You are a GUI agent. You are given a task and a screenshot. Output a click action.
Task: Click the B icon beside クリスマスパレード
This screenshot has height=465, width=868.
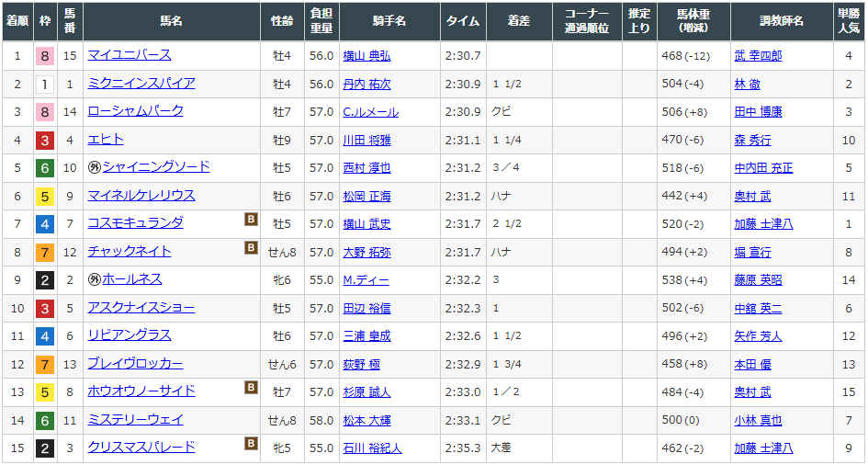251,444
